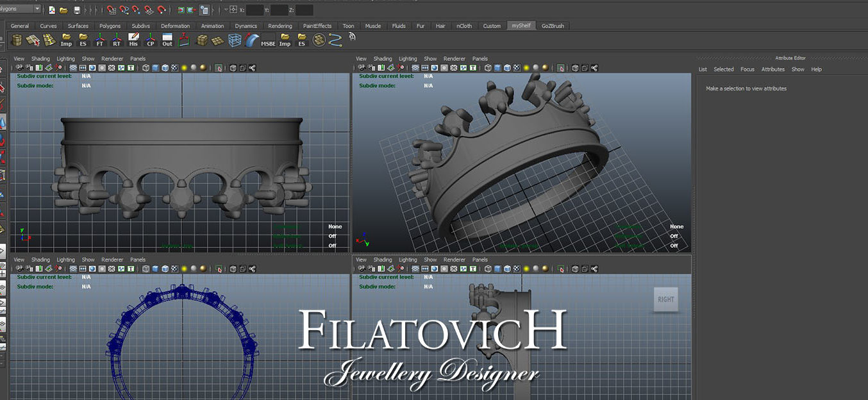Click the yellow Use All Lights sphere in perspective panel
The height and width of the screenshot is (400, 868).
(526, 68)
